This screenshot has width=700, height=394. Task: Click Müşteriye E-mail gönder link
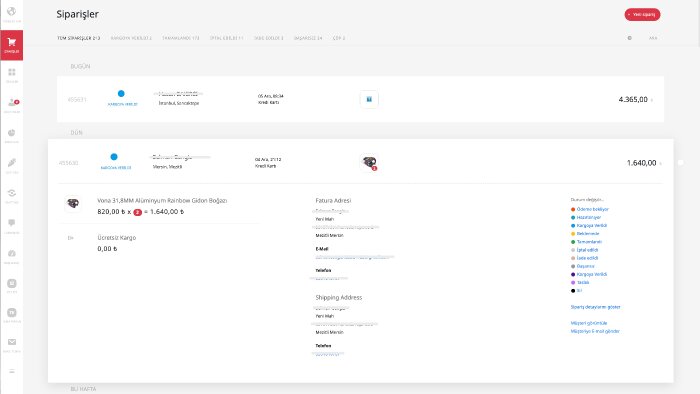(x=595, y=331)
